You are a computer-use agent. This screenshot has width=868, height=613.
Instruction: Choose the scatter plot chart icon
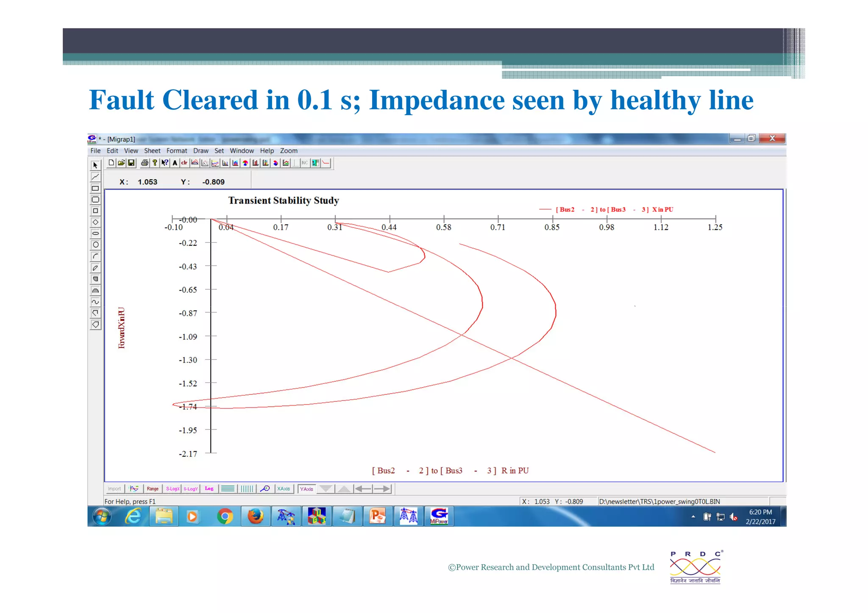coord(205,163)
